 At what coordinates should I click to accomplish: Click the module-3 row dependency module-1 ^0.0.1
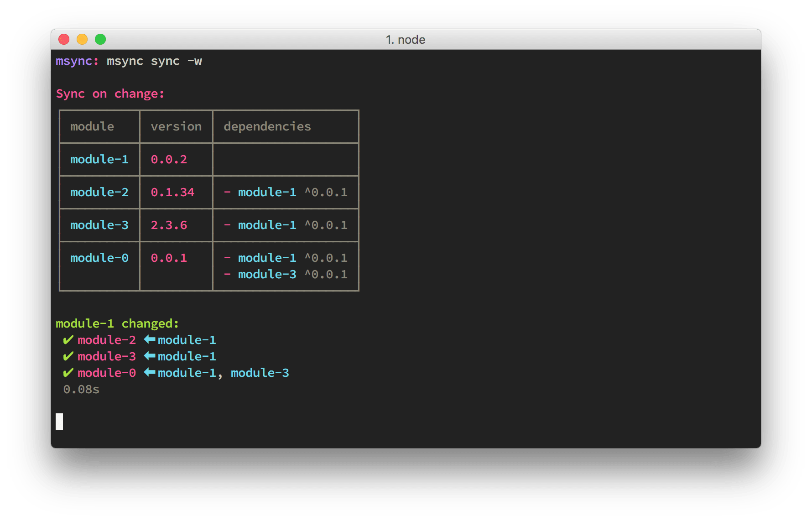tap(286, 225)
